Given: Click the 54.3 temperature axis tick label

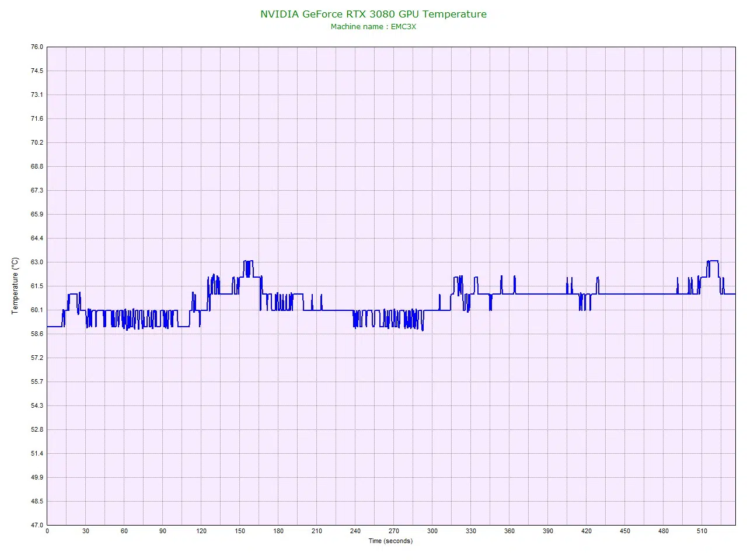Looking at the screenshot, I should [37, 405].
